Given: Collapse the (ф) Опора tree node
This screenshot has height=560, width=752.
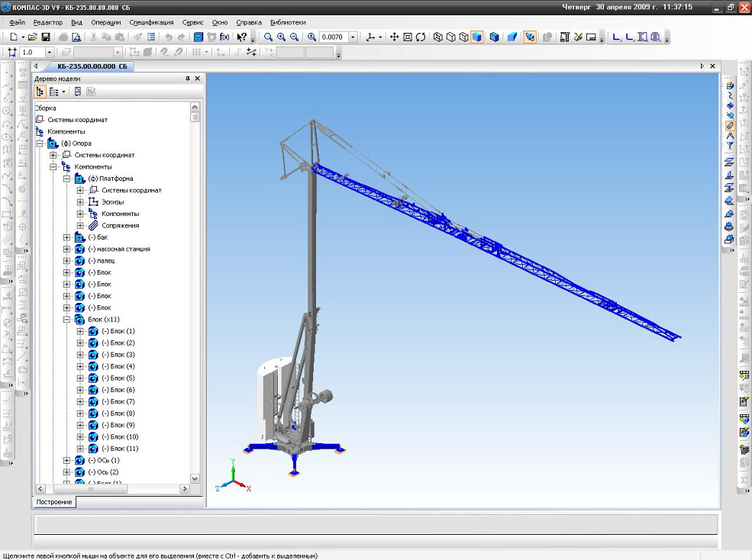Looking at the screenshot, I should pos(40,143).
